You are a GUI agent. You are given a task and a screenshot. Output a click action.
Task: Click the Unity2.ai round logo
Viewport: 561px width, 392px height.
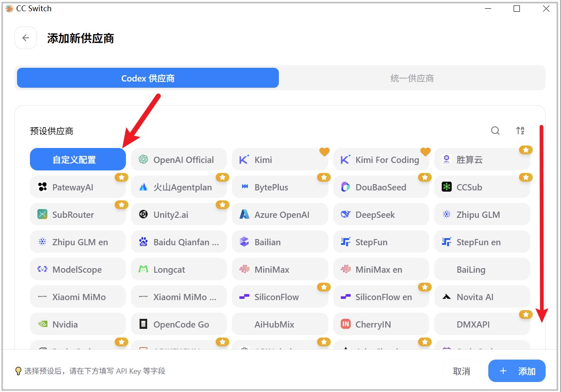(143, 214)
